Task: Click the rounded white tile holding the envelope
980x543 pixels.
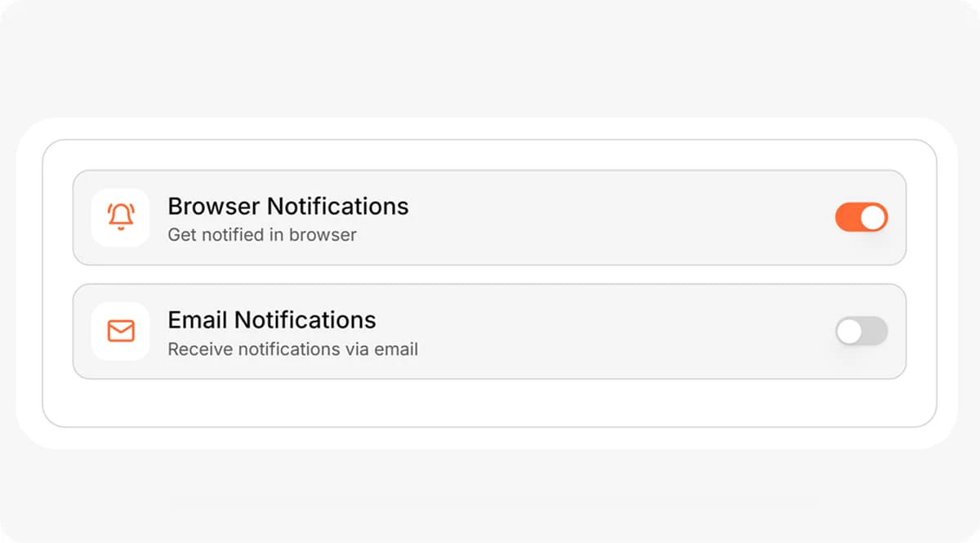Action: tap(120, 332)
